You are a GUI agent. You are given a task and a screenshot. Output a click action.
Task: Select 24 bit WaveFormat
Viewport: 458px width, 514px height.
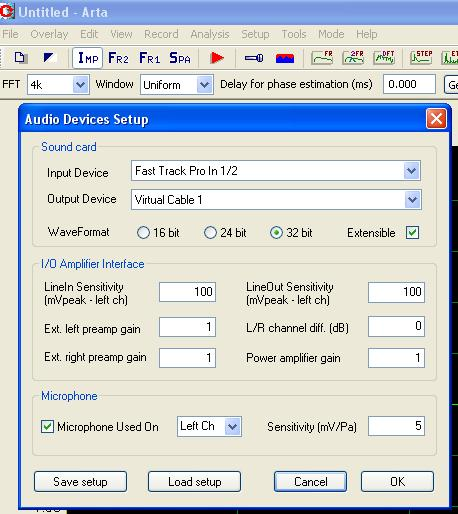coord(210,233)
